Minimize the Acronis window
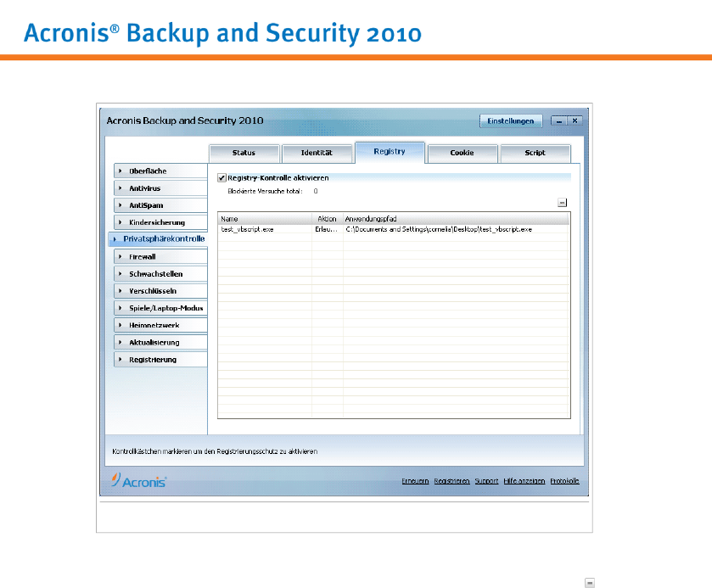Image resolution: width=712 pixels, height=588 pixels. point(559,121)
